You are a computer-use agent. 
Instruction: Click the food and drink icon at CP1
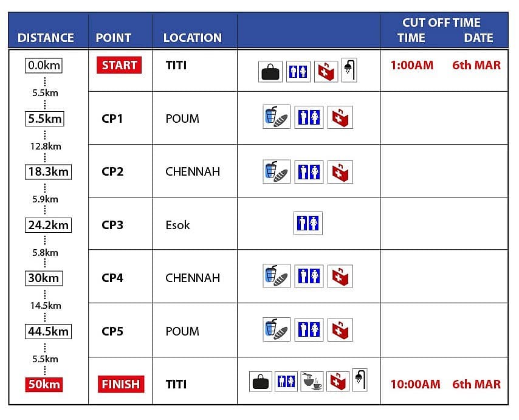click(277, 117)
